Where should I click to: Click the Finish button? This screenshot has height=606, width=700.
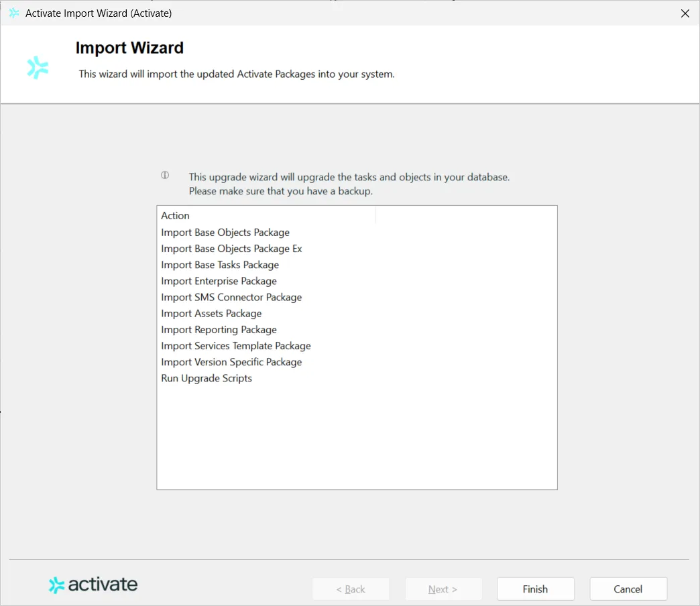(x=535, y=589)
